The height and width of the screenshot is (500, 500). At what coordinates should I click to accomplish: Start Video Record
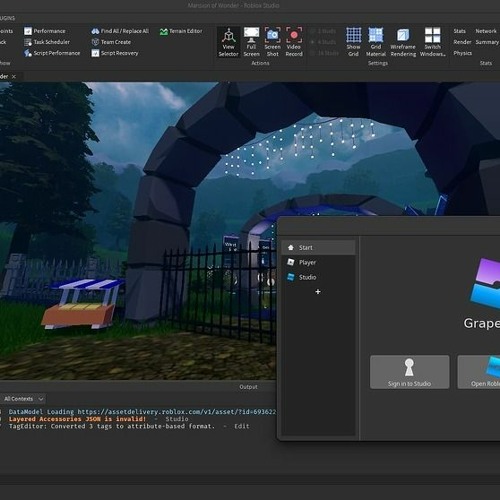294,42
